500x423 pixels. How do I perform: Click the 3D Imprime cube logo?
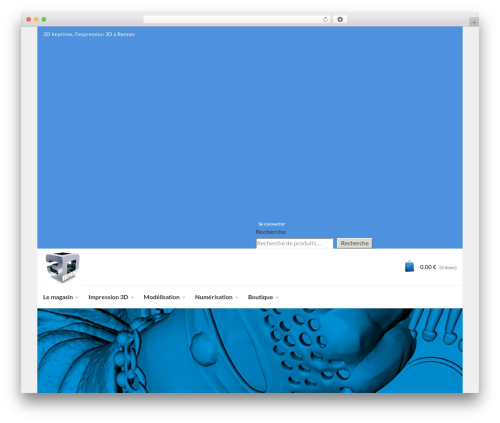tap(63, 267)
